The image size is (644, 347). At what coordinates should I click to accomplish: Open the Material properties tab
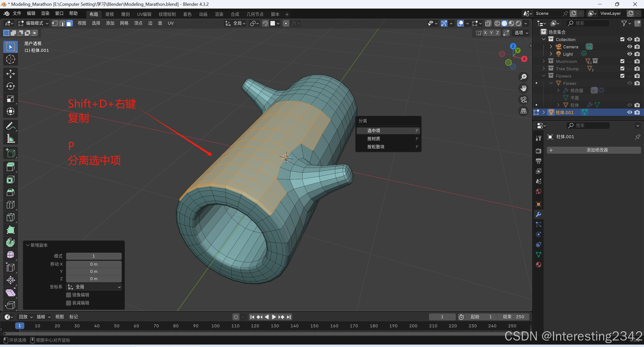click(539, 265)
